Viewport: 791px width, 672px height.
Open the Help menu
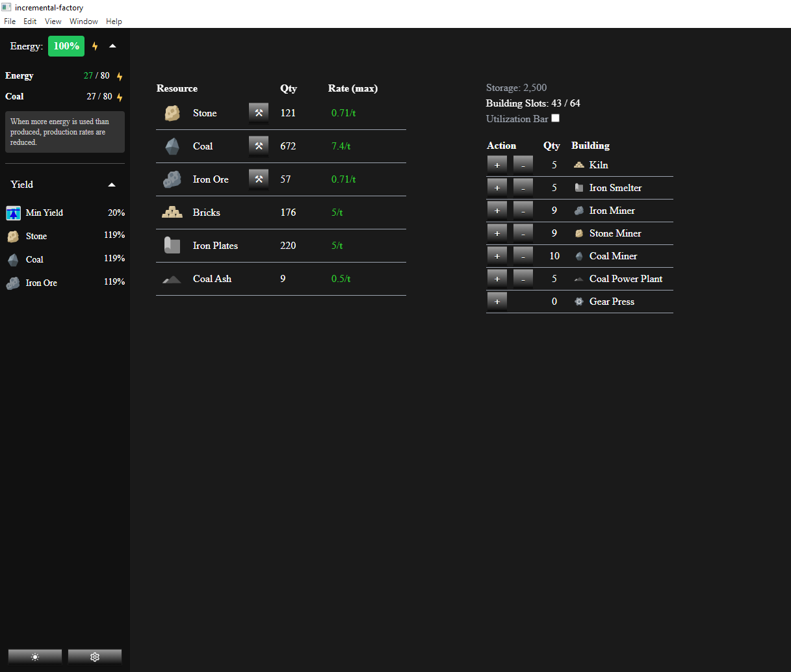[114, 21]
